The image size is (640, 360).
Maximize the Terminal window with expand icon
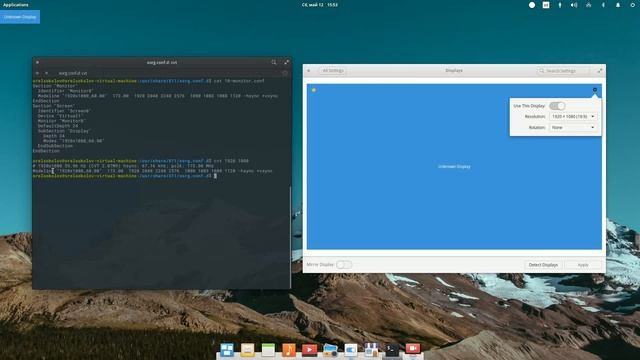[287, 62]
